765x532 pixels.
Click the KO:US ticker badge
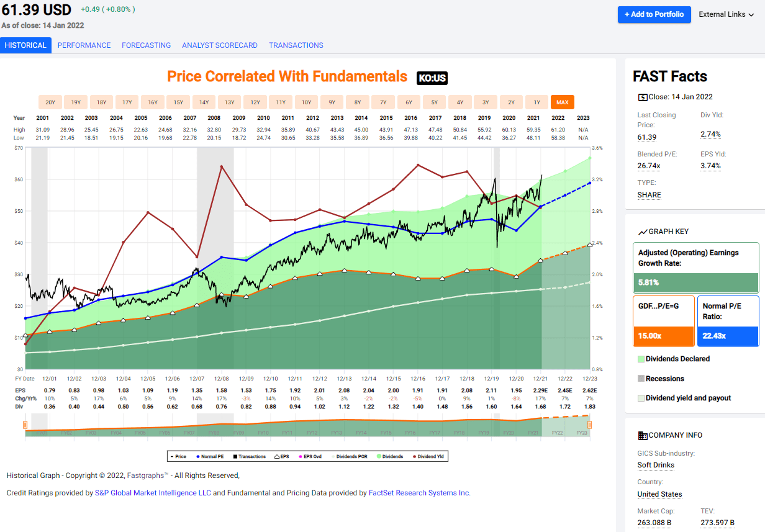click(x=432, y=78)
